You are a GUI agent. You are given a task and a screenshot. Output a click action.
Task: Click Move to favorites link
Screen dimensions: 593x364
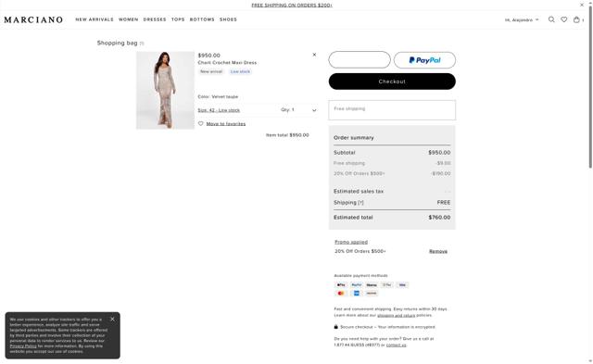(226, 124)
